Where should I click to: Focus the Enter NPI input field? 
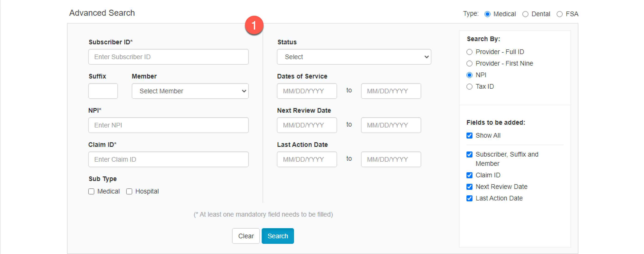coord(168,125)
